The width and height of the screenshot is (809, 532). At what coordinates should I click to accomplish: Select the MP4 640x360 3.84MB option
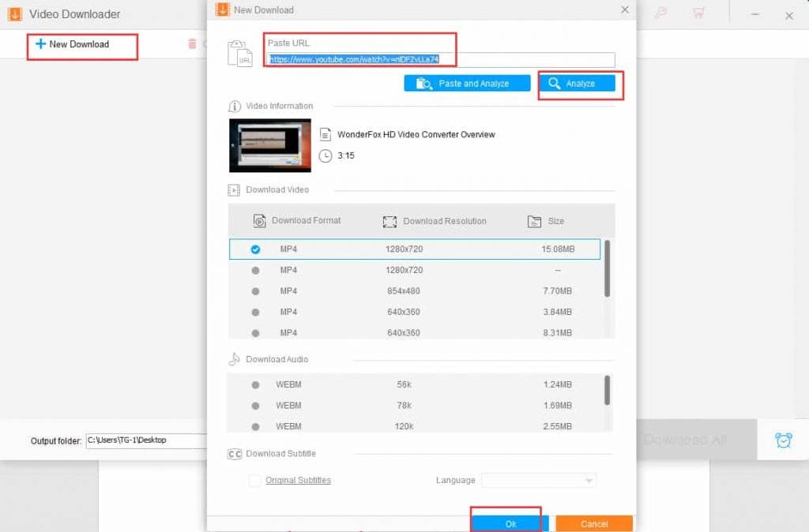coord(255,312)
